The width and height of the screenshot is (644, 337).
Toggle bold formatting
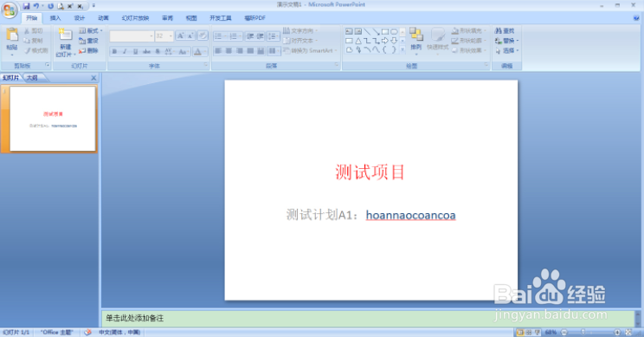114,51
